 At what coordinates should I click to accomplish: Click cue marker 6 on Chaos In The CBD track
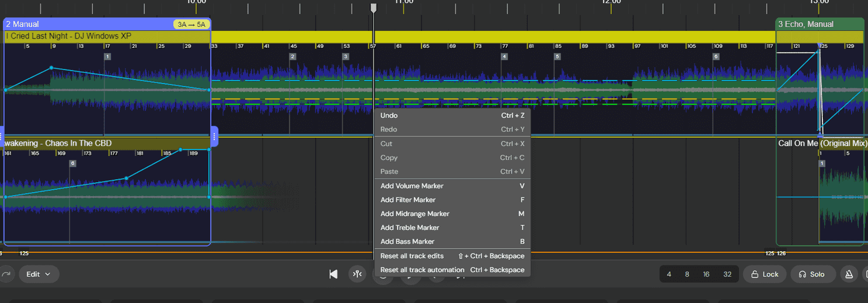click(x=73, y=163)
